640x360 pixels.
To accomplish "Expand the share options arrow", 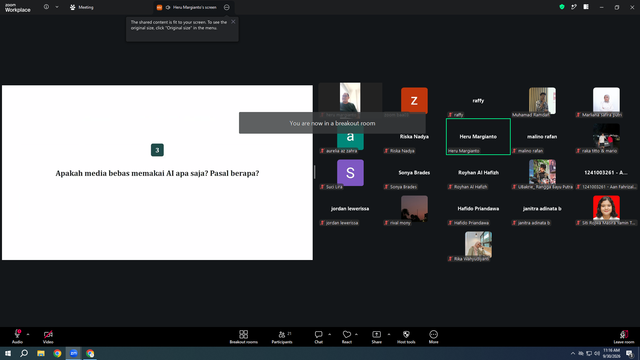I will 389,334.
